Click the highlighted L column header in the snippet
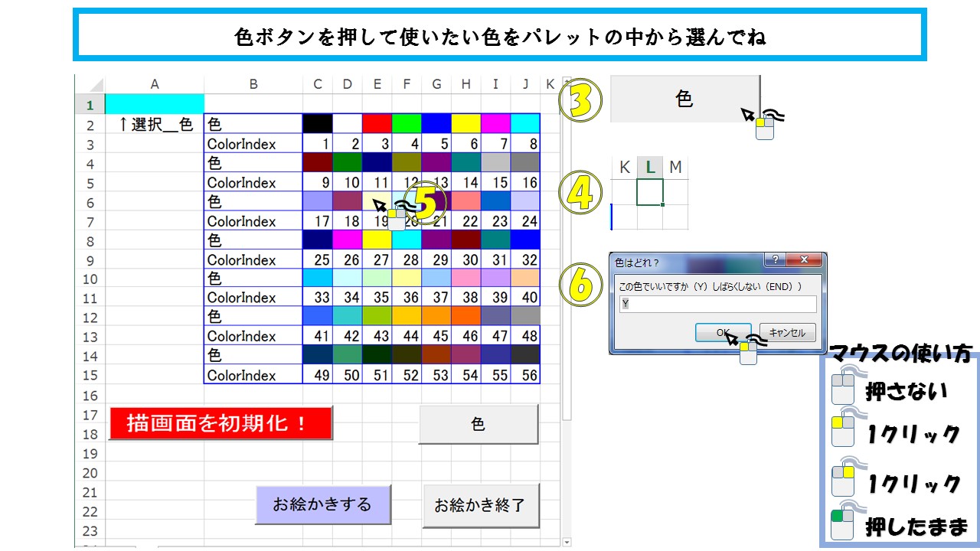The width and height of the screenshot is (980, 551). 650,167
